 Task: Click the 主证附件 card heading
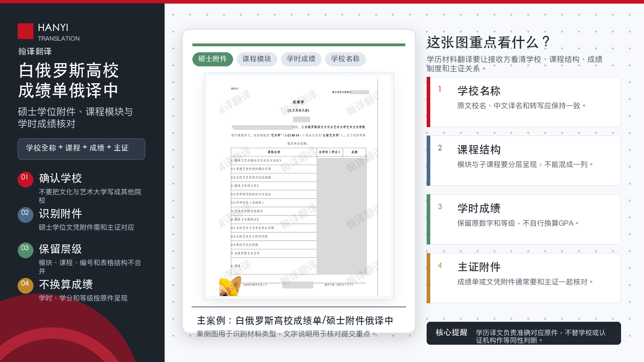(x=479, y=267)
